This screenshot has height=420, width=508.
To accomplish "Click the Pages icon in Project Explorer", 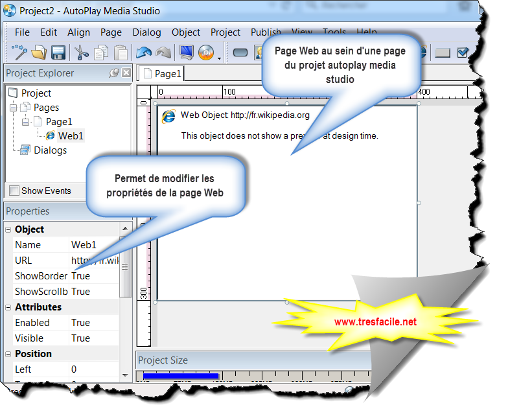I will (x=25, y=107).
